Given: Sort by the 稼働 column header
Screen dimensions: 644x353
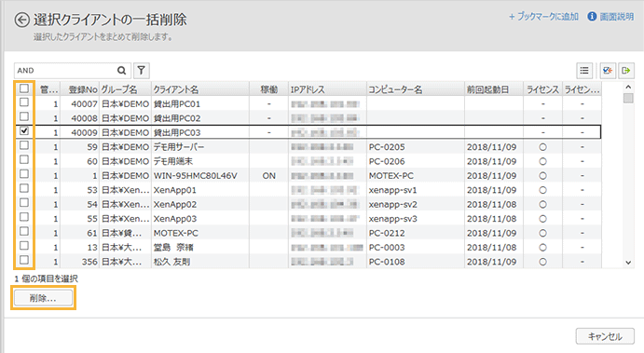Looking at the screenshot, I should click(x=268, y=89).
